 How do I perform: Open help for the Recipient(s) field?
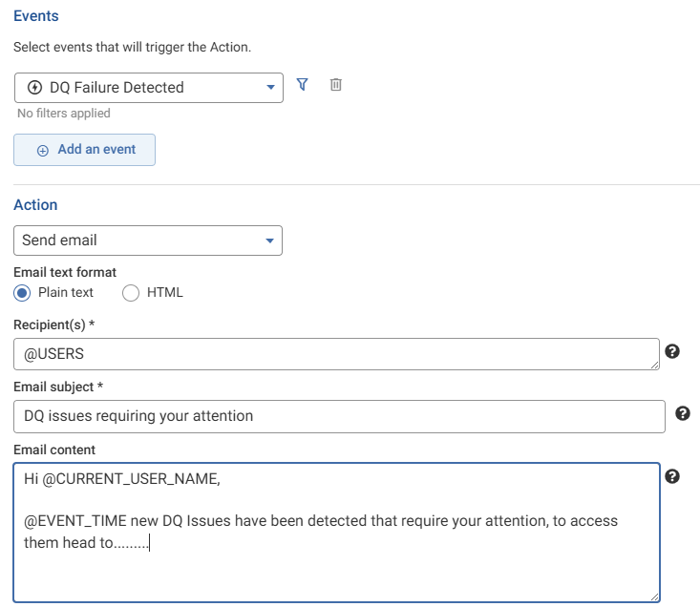(x=671, y=351)
